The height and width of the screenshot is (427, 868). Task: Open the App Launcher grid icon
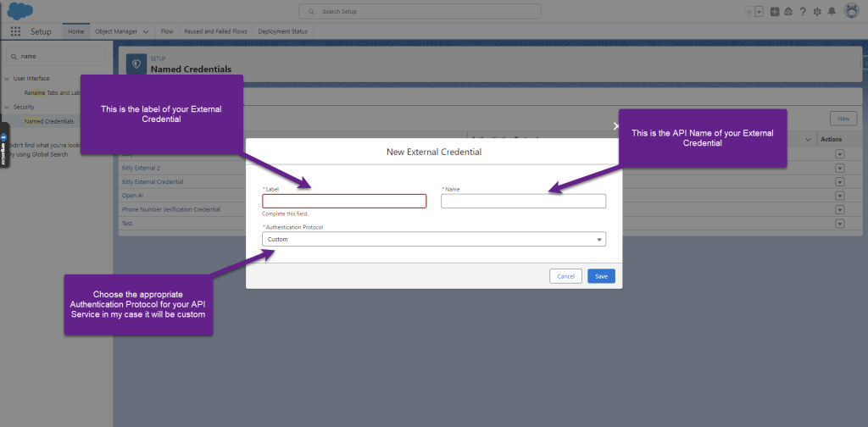tap(15, 31)
